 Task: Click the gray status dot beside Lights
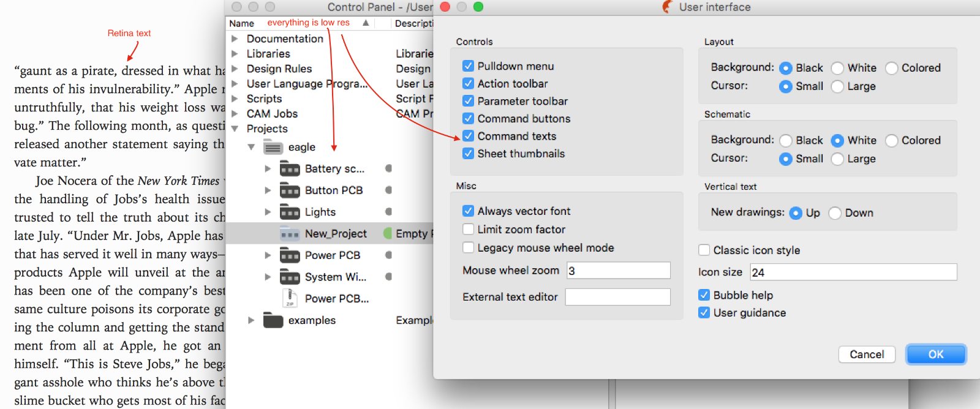point(388,212)
